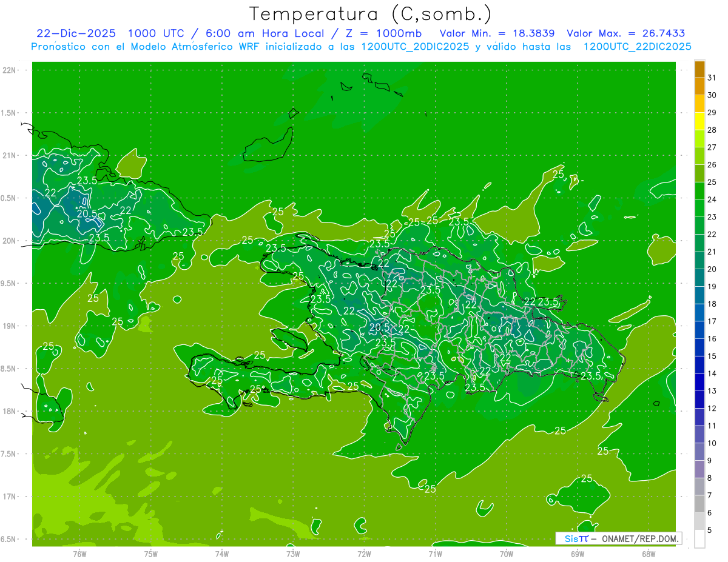The height and width of the screenshot is (562, 728).
Task: Click the gray legend band between 6 and 7
Action: coord(699,504)
